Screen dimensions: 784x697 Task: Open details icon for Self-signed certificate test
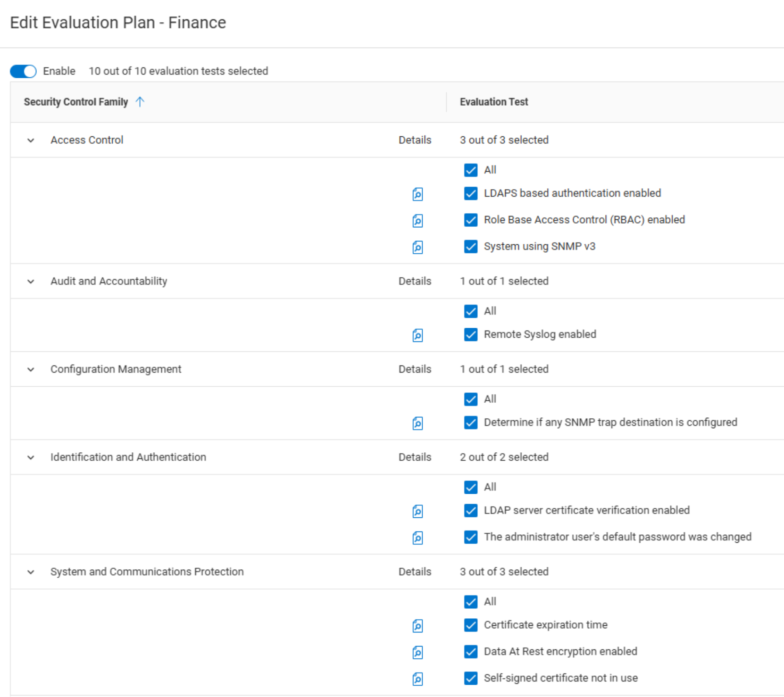(x=417, y=679)
